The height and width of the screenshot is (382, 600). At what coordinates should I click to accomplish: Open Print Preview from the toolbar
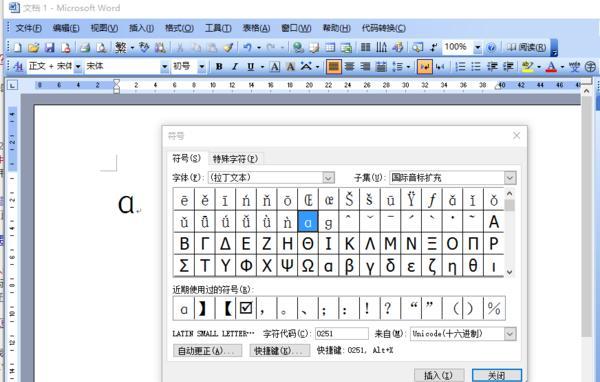pos(101,47)
